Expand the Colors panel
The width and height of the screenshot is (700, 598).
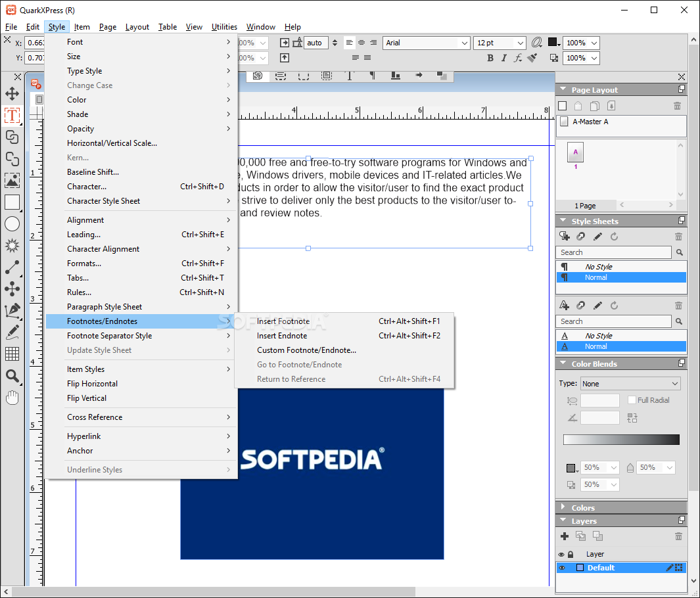tap(563, 507)
